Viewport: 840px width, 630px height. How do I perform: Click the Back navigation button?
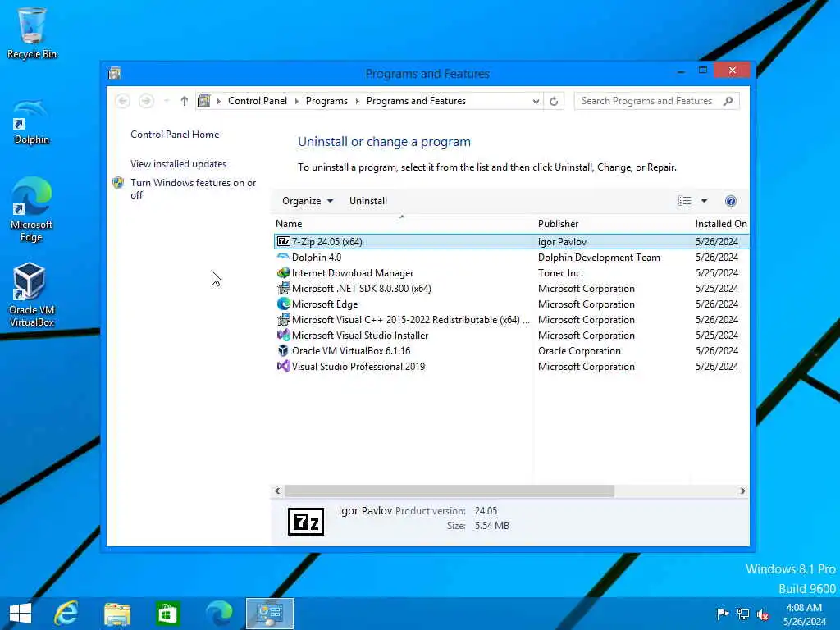tap(123, 101)
